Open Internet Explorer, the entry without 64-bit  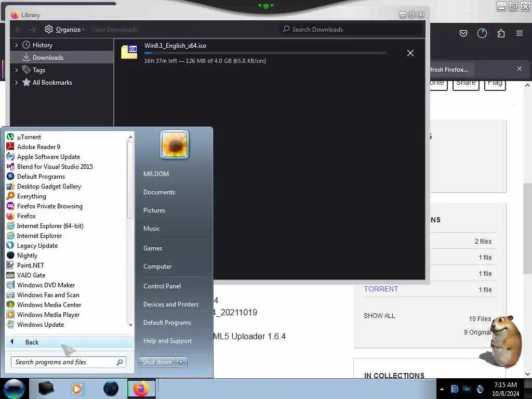point(39,235)
